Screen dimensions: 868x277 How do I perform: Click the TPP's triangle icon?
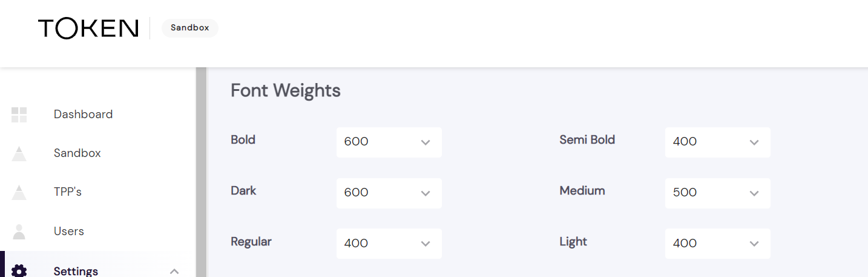(x=19, y=193)
